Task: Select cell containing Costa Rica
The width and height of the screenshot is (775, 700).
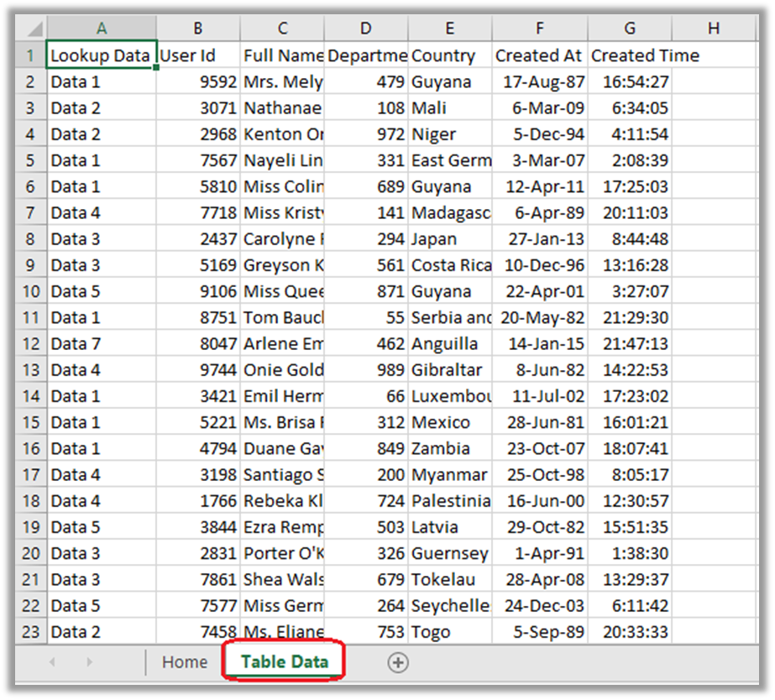Action: point(450,264)
